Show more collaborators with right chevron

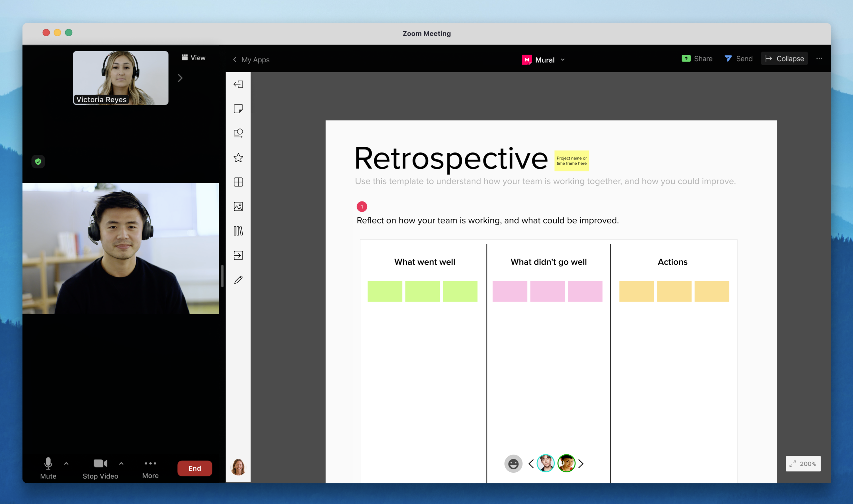581,464
